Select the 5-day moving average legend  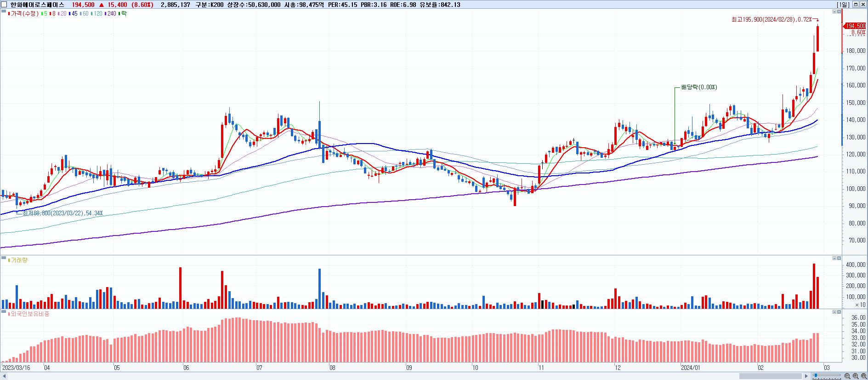[44, 14]
